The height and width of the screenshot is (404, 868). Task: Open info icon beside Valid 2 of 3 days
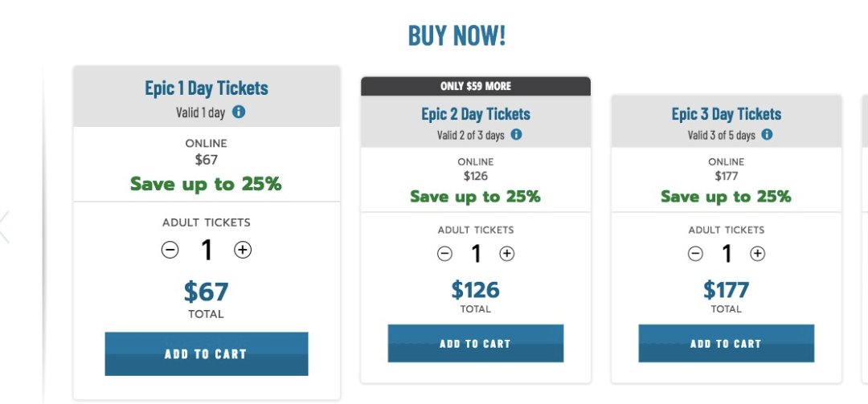click(516, 135)
